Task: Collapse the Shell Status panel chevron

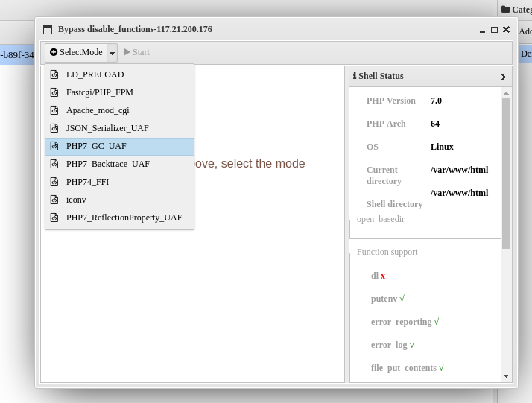Action: pos(504,77)
